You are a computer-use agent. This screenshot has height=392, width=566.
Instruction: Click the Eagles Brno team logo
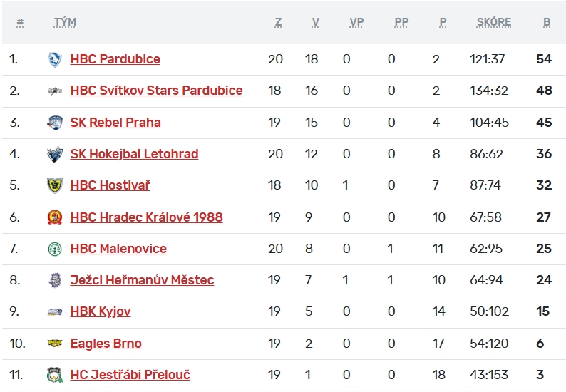pos(55,344)
